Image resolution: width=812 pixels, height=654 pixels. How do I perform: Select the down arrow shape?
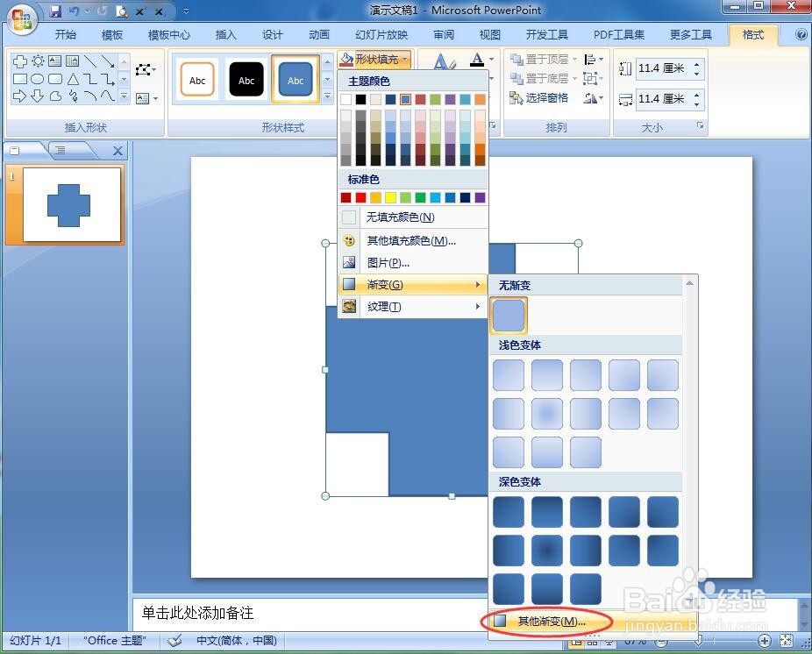point(38,96)
